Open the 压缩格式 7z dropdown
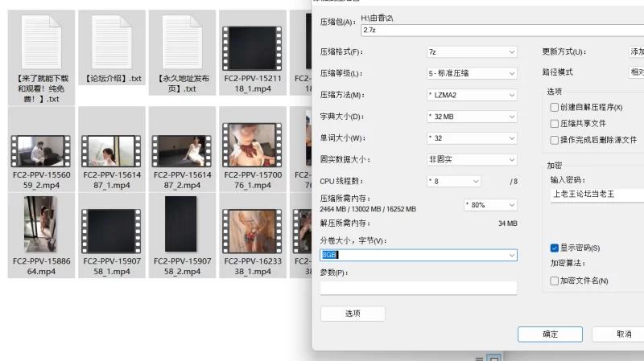 [472, 52]
